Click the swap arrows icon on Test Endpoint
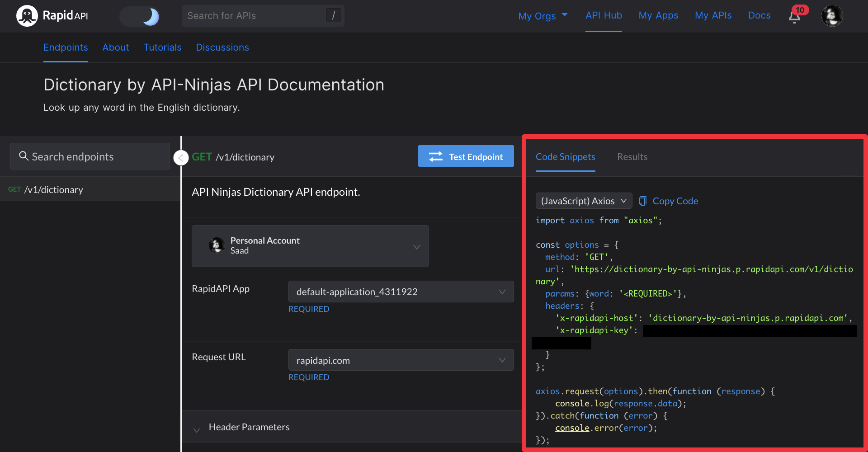 [436, 156]
